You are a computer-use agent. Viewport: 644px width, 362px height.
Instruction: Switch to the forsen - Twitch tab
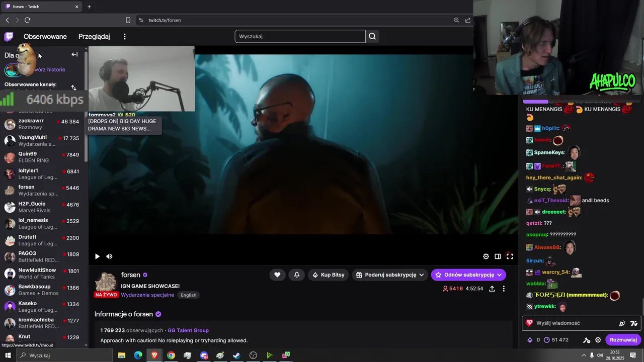tap(41, 7)
